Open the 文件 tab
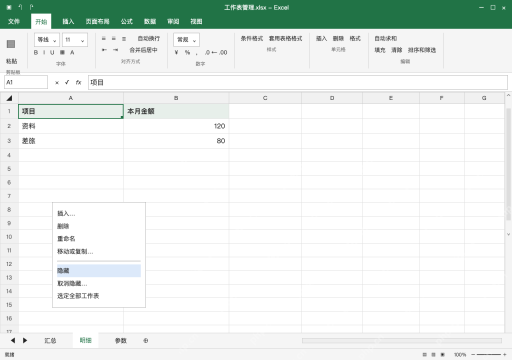512x360 pixels. click(14, 21)
